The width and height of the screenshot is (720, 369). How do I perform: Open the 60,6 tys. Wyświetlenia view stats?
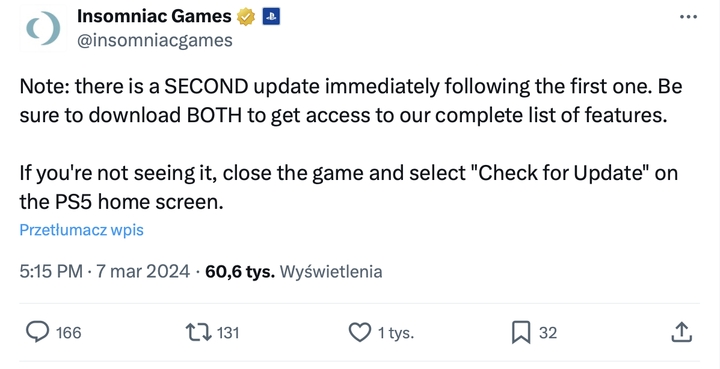294,271
